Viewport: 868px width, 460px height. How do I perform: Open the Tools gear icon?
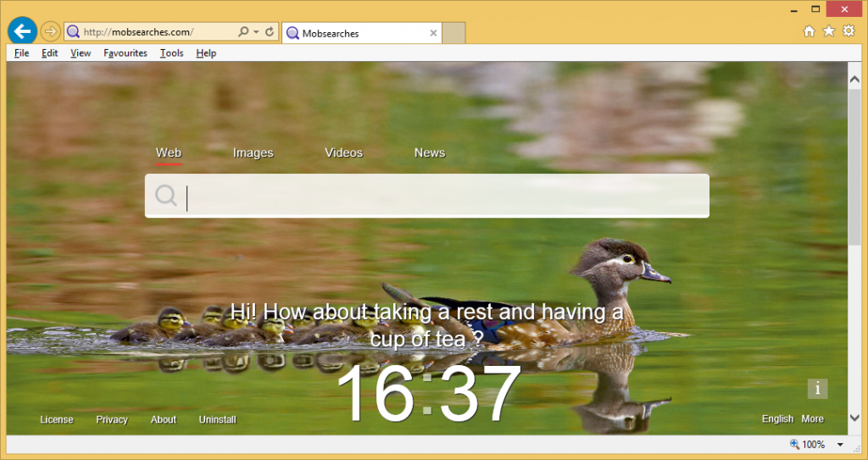849,31
